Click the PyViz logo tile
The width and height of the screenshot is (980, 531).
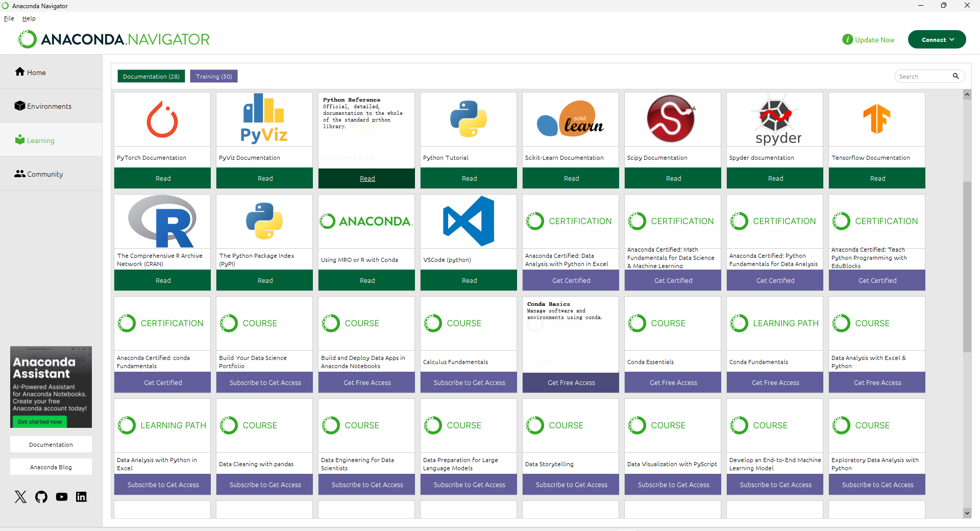pos(264,118)
